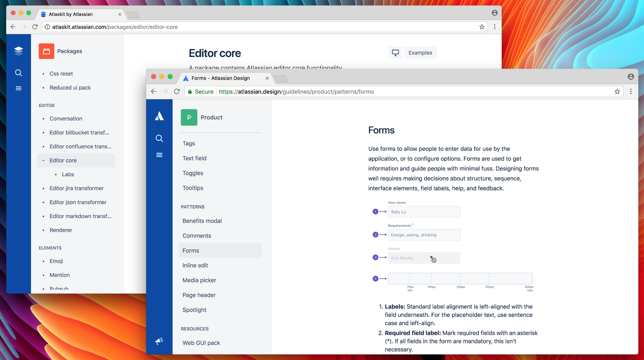The height and width of the screenshot is (360, 644).
Task: Open Media picker under Patterns
Action: 199,280
